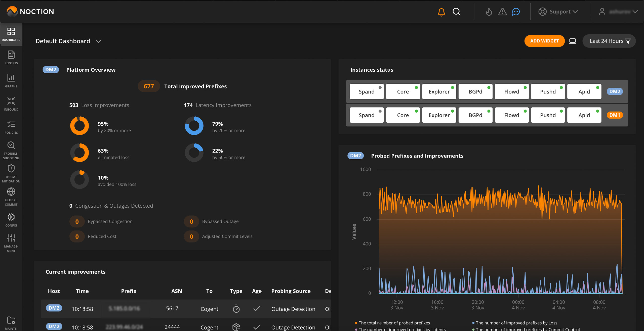Open the Support dropdown menu
The width and height of the screenshot is (644, 331).
[558, 12]
